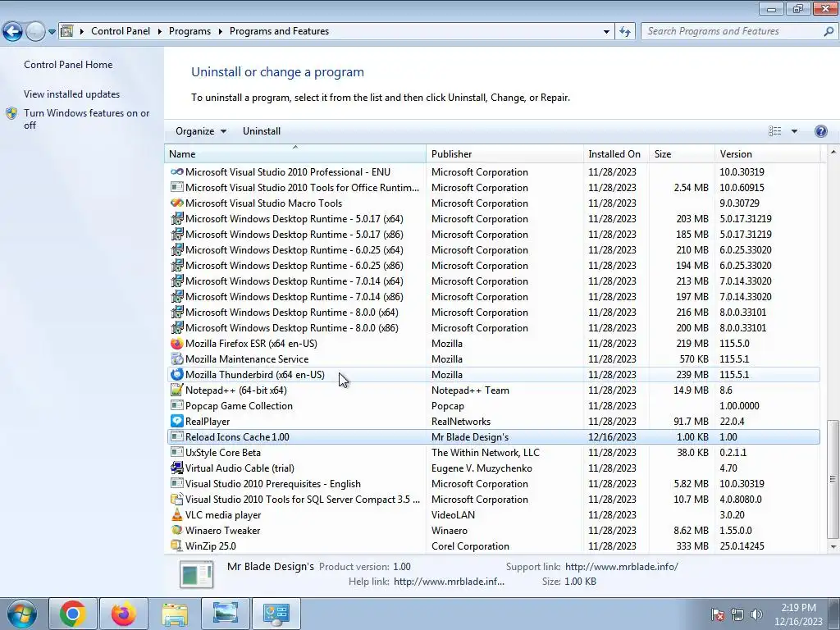The height and width of the screenshot is (630, 840).
Task: Sort by Installed On column header
Action: pos(616,153)
